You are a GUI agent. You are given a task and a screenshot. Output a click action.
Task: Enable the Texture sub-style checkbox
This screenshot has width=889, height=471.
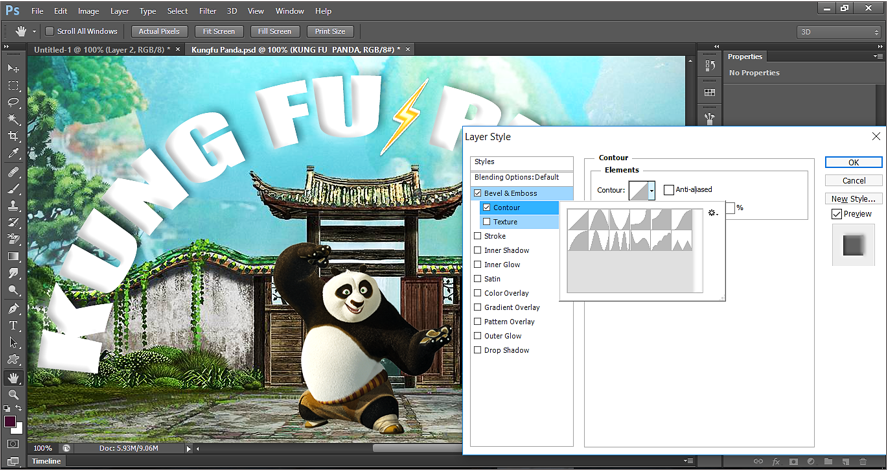(x=486, y=222)
